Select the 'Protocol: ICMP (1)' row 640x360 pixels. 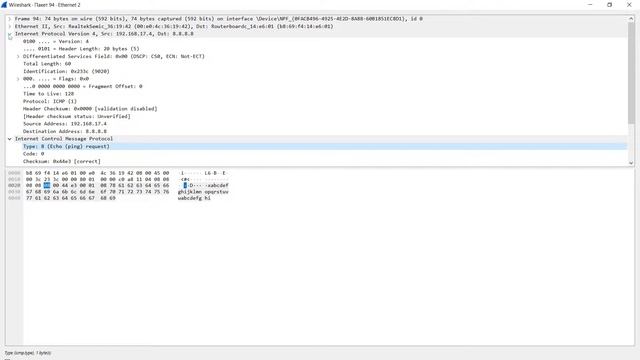pos(50,101)
